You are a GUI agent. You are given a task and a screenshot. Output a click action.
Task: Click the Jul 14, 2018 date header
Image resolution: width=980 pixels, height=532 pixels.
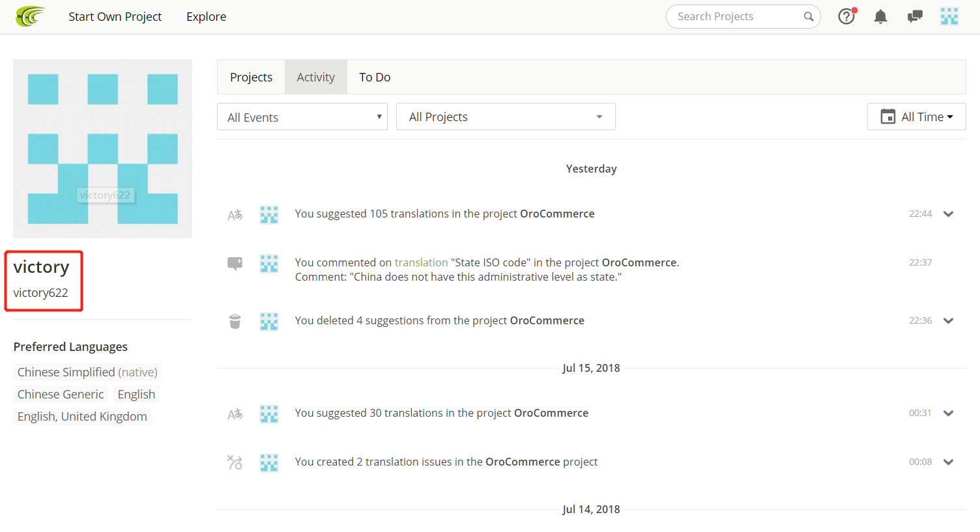591,509
